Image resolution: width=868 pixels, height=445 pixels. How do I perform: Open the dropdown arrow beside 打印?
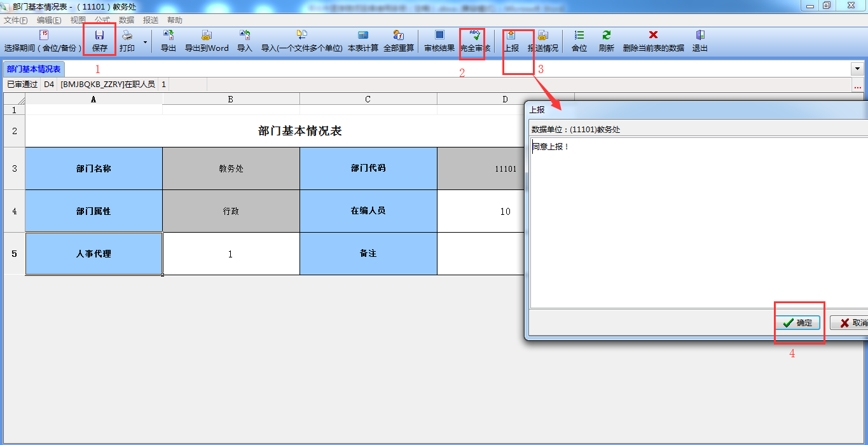click(x=145, y=42)
